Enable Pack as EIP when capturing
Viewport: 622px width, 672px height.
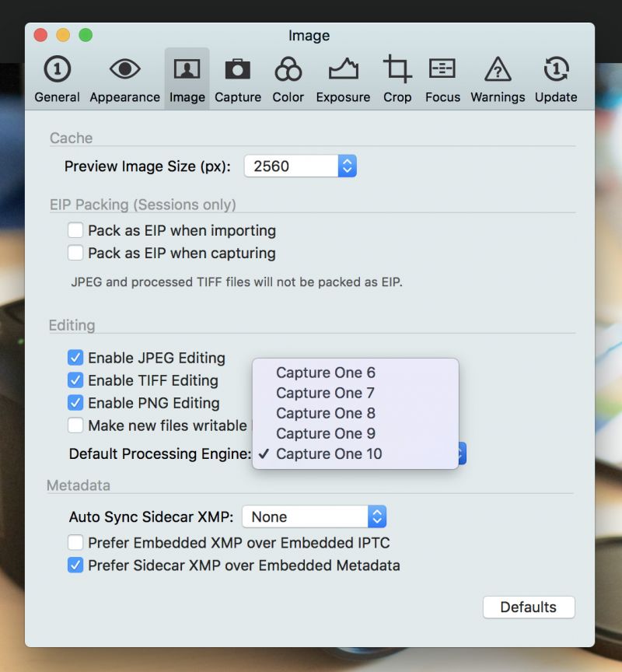(75, 253)
